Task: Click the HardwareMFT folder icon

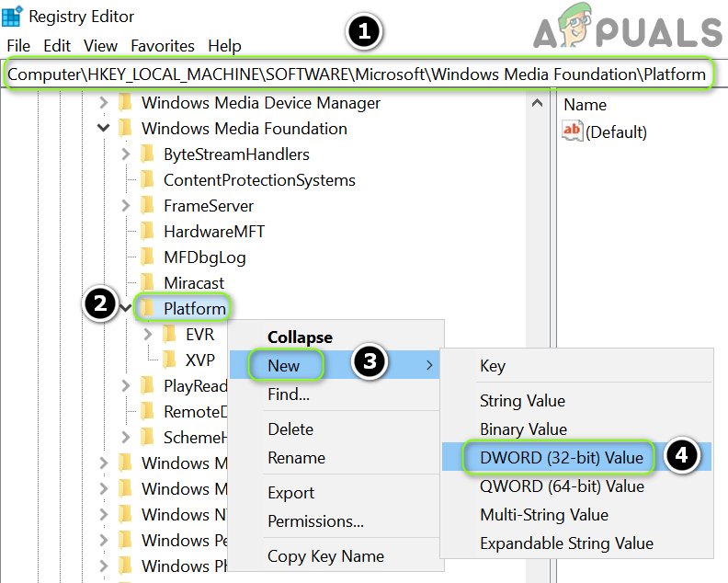Action: 147,232
